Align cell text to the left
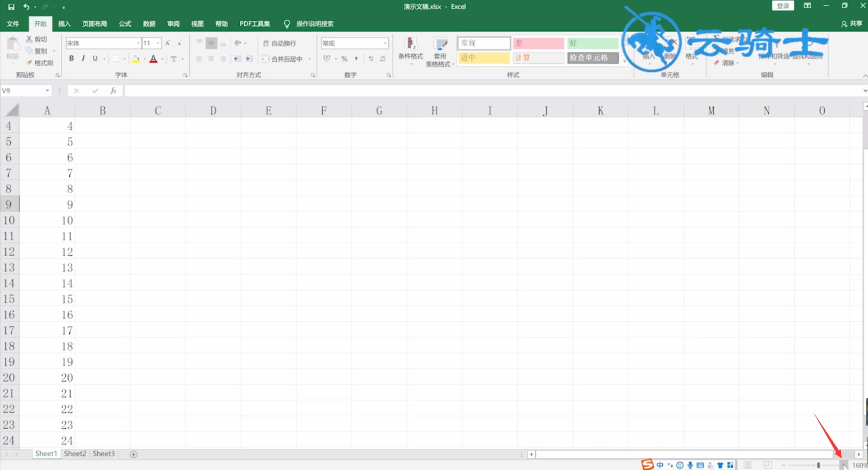The image size is (868, 470). (199, 59)
